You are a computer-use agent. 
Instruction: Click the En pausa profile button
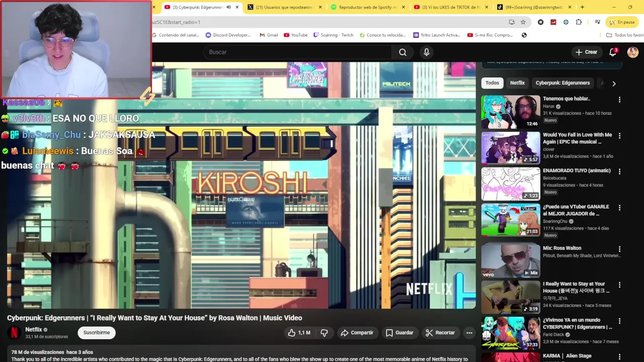tap(622, 22)
